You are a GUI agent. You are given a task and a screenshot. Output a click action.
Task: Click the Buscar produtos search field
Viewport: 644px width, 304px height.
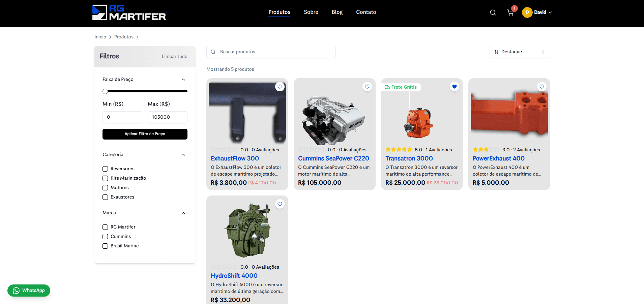pos(271,52)
